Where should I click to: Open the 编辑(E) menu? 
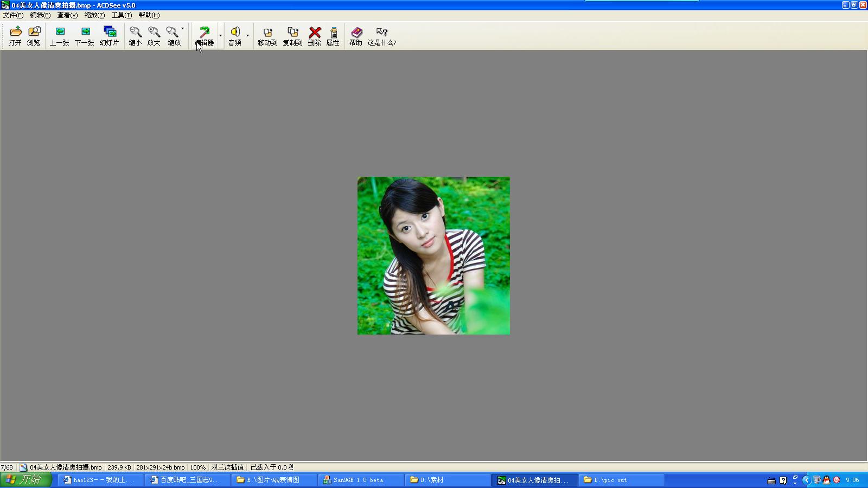[x=40, y=15]
